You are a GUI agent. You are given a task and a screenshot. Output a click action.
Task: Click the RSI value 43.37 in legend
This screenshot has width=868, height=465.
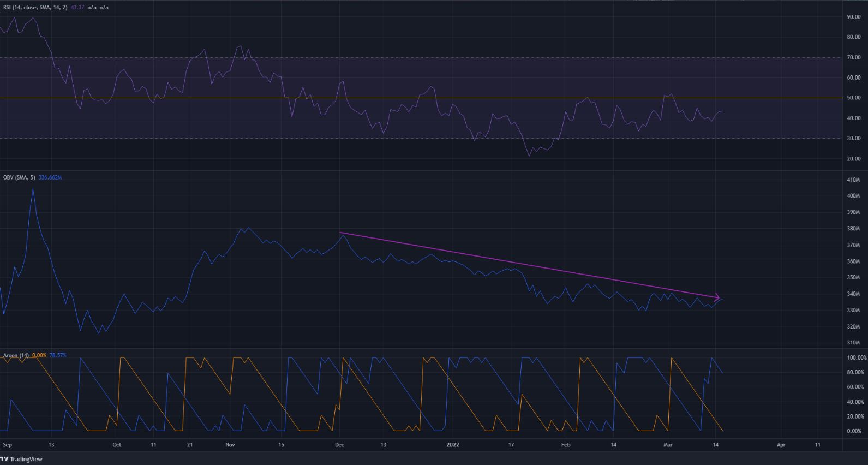pos(78,8)
